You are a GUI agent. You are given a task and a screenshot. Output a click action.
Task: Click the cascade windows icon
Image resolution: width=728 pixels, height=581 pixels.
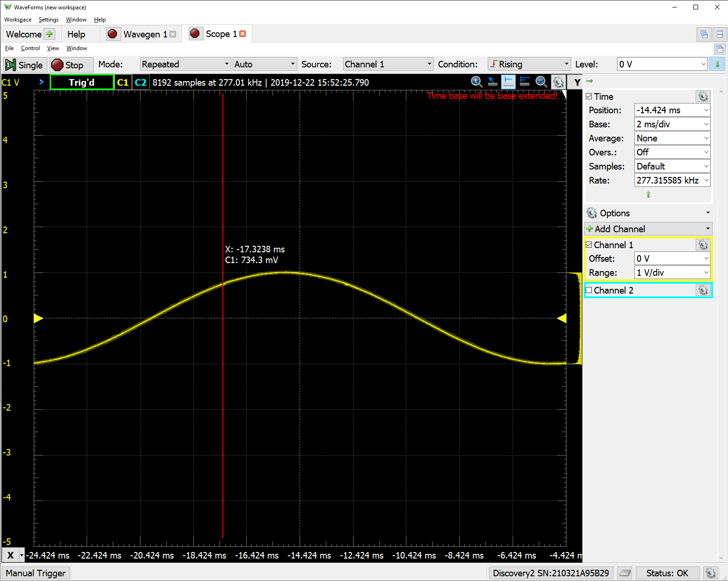click(704, 34)
